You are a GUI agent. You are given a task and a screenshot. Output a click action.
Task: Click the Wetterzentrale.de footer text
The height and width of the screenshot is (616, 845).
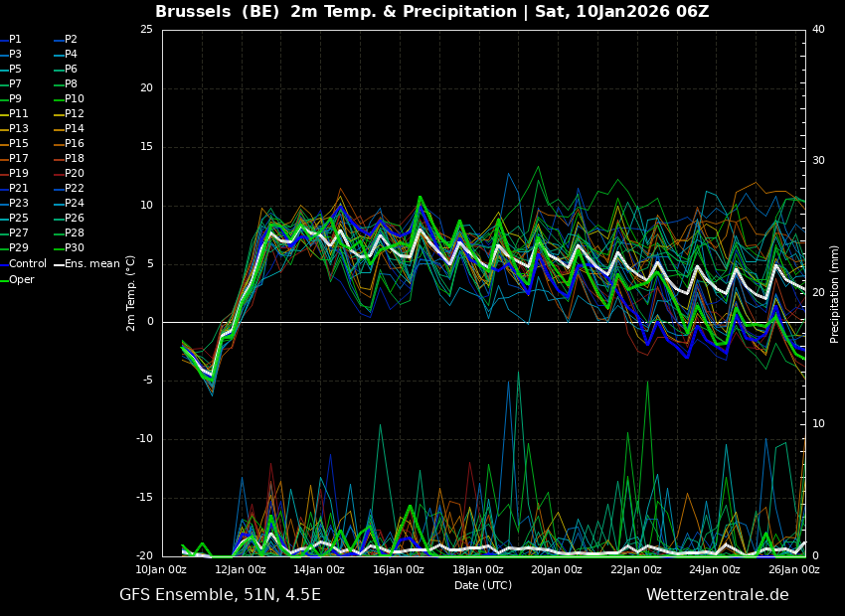coord(717,595)
